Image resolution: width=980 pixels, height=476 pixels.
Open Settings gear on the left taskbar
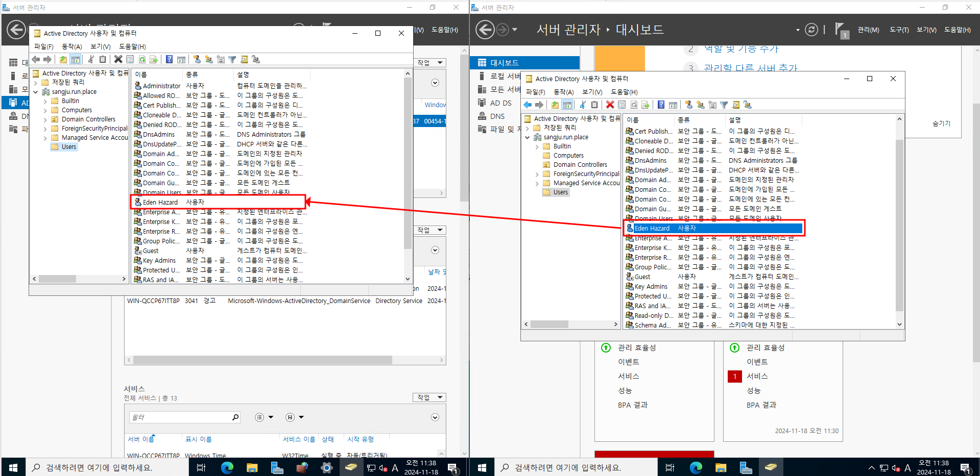(x=327, y=467)
